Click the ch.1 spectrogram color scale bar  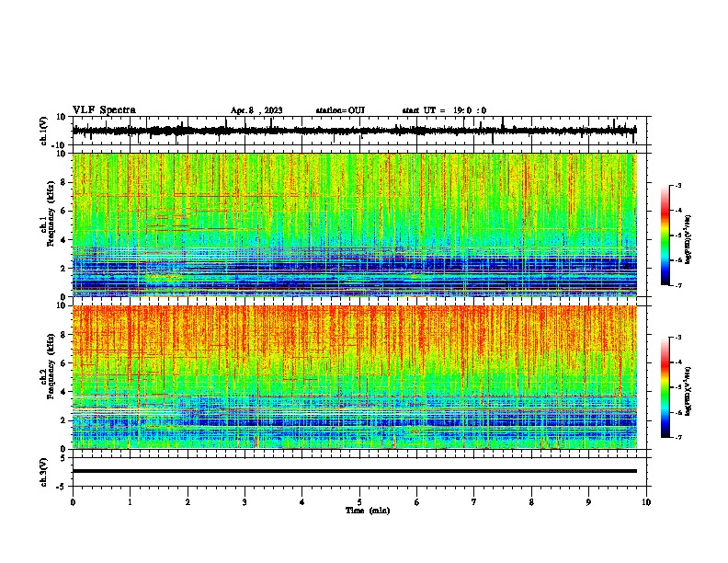(665, 236)
